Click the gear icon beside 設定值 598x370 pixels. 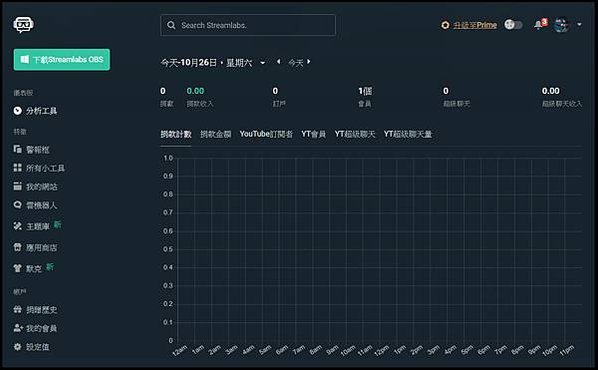click(x=18, y=346)
